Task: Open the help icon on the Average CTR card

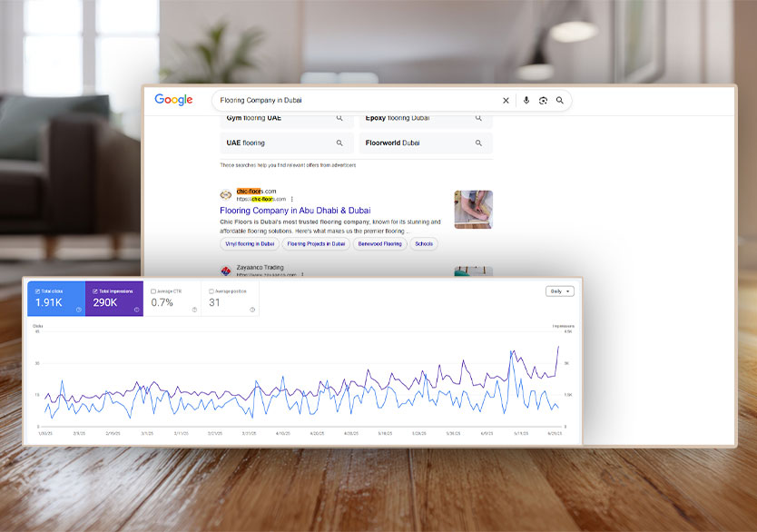Action: click(x=194, y=310)
